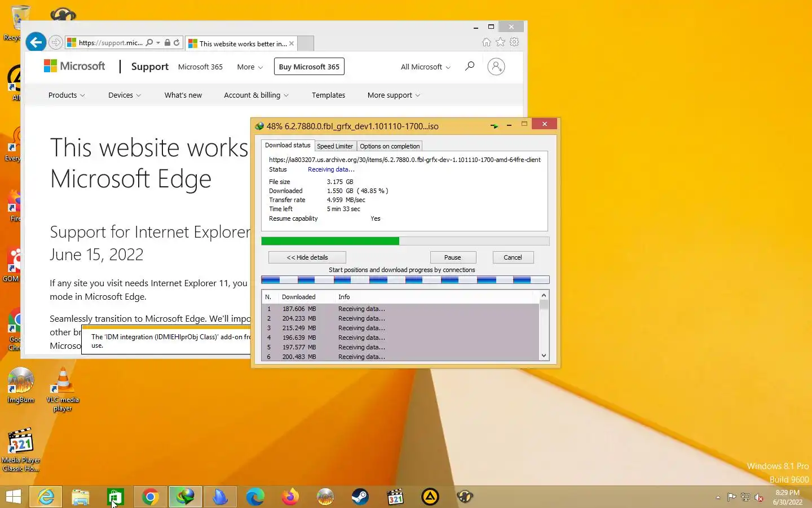Expand the Devices menu
812x508 pixels.
pos(125,95)
